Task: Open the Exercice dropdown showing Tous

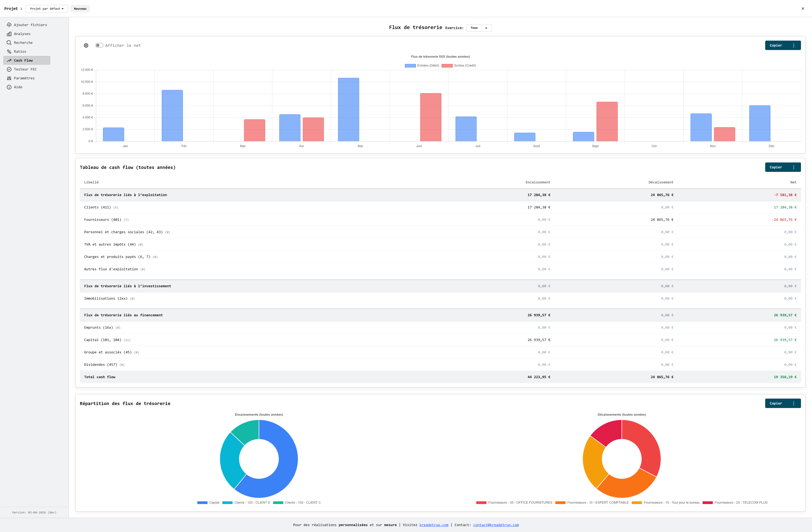Action: (479, 28)
